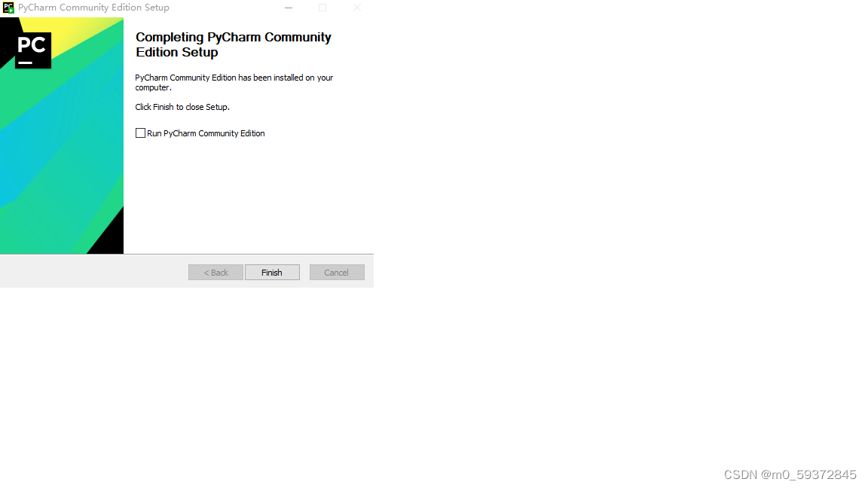Click the heading "Completing PyCharm Community Edition Setup"
The image size is (868, 488).
click(x=233, y=45)
